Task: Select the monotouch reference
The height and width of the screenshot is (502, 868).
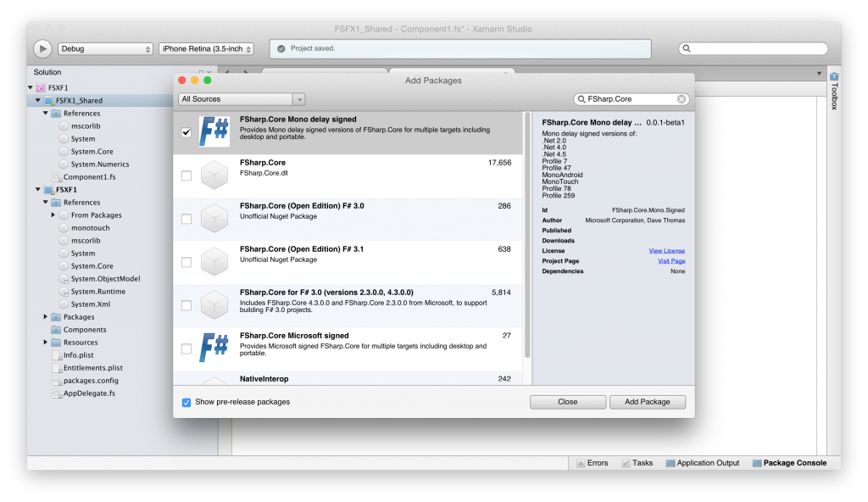Action: pyautogui.click(x=90, y=228)
